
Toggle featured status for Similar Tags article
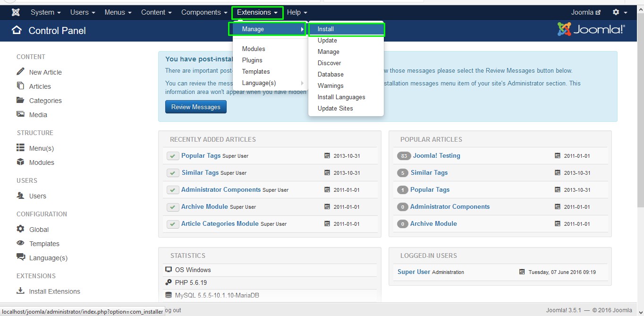tap(173, 172)
